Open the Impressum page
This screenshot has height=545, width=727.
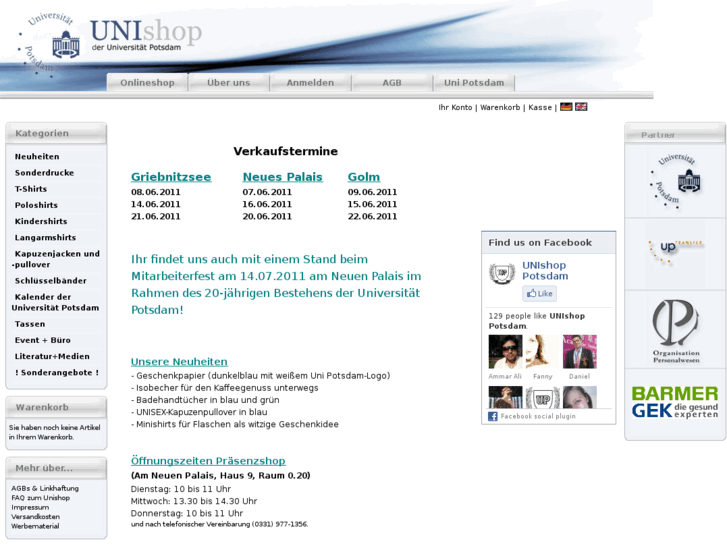point(30,507)
